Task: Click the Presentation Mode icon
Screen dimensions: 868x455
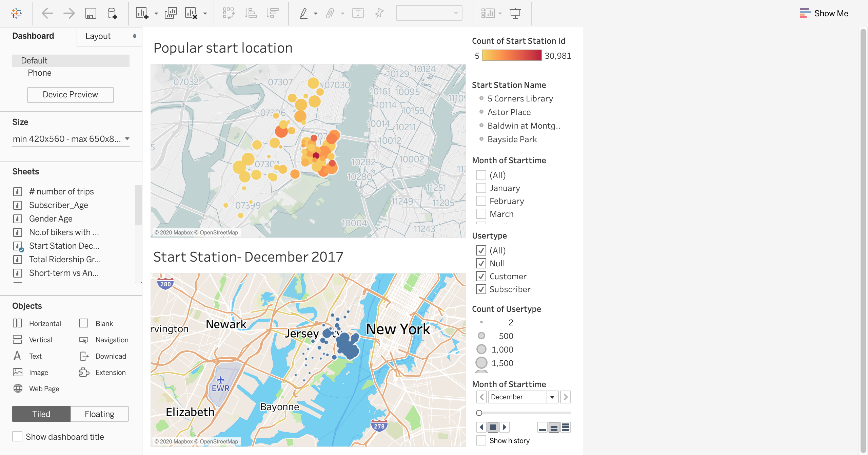Action: pos(515,14)
